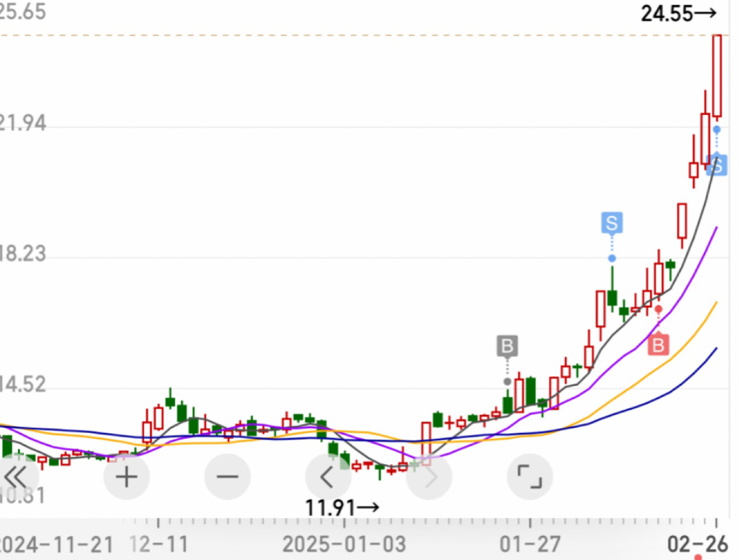Select the S marker beside the latest candle
The image size is (739, 560).
[x=717, y=165]
